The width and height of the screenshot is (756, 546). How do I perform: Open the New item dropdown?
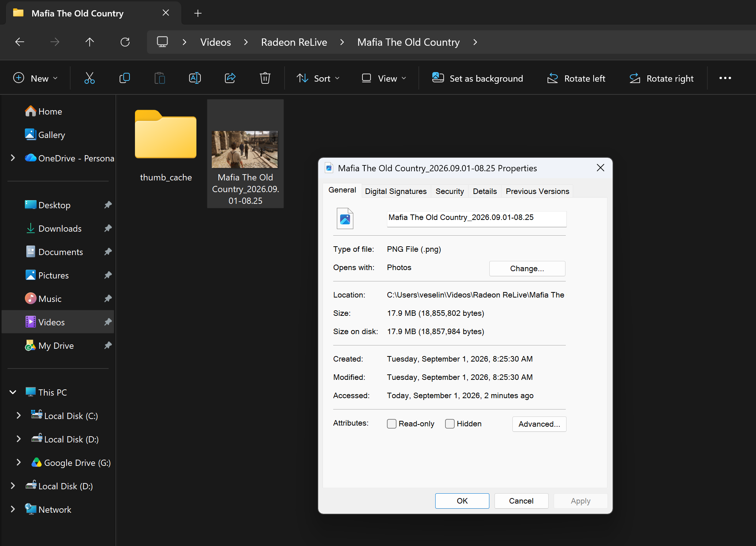[x=35, y=78]
